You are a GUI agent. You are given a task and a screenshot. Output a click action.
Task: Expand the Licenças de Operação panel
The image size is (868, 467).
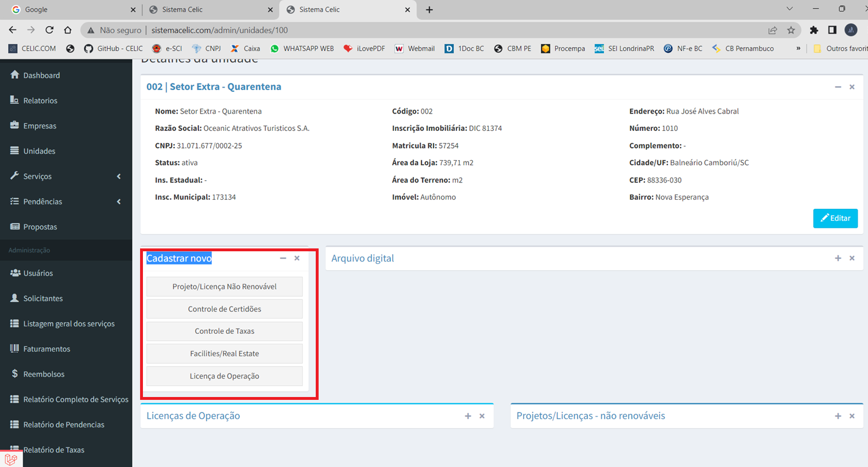point(468,416)
